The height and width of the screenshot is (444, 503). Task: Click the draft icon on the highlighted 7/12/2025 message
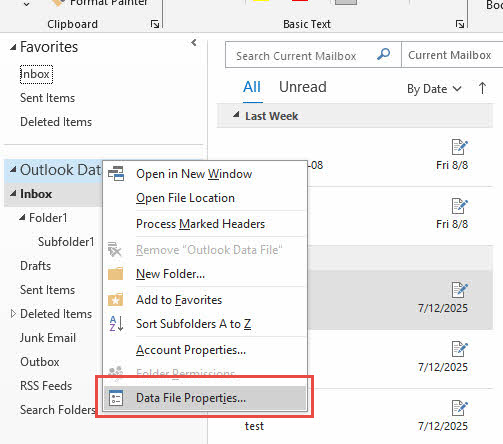pos(459,290)
